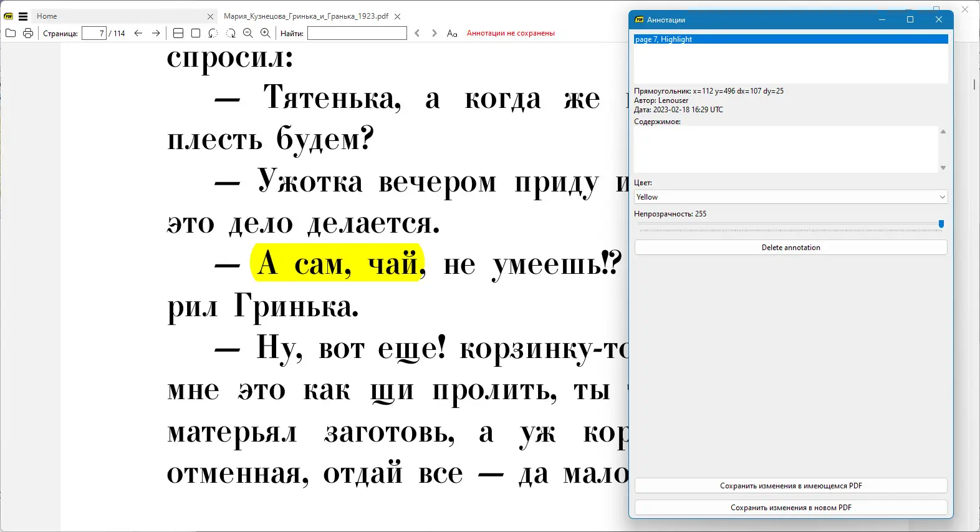This screenshot has height=532, width=980.
Task: Open the hamburger menu
Action: click(x=23, y=16)
